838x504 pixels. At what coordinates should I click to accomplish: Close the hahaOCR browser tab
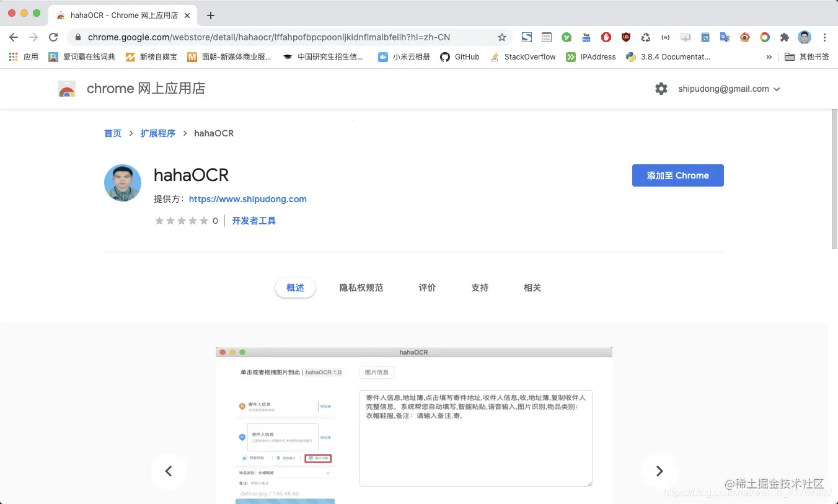pos(187,15)
